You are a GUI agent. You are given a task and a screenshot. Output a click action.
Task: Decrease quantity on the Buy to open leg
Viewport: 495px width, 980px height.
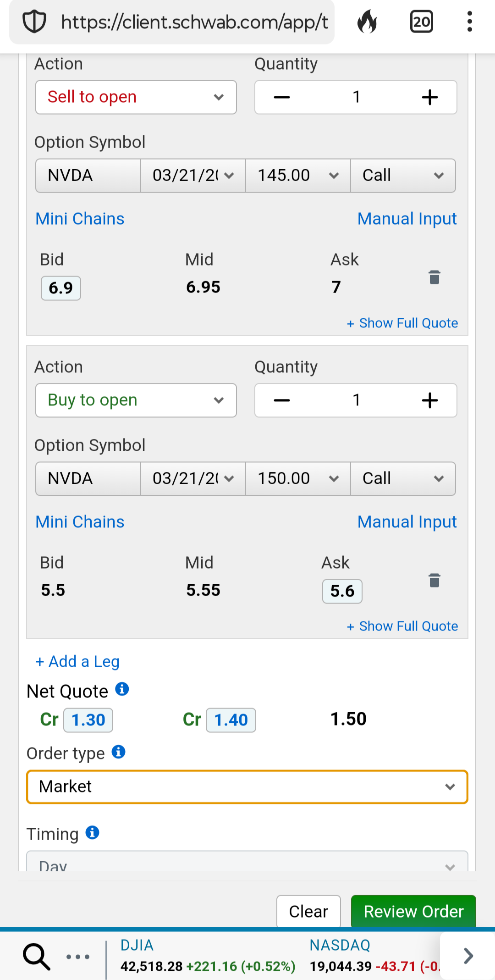point(282,400)
